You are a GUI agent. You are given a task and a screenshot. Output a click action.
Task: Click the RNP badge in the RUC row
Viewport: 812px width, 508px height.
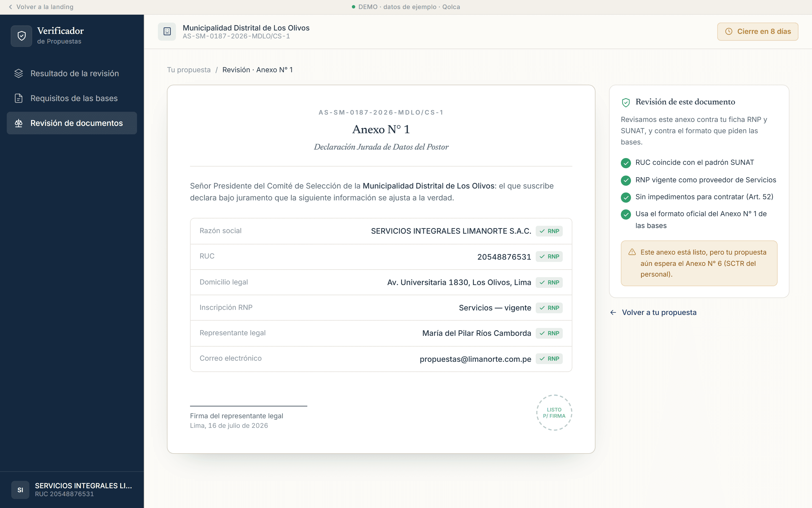(549, 257)
